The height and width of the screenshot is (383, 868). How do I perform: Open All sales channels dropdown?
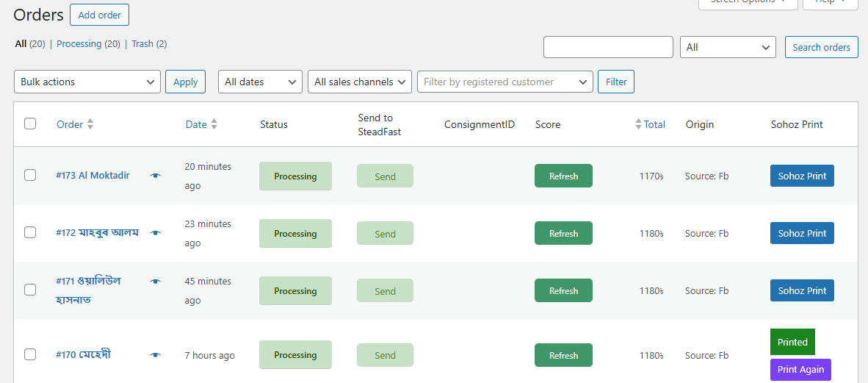(x=359, y=82)
